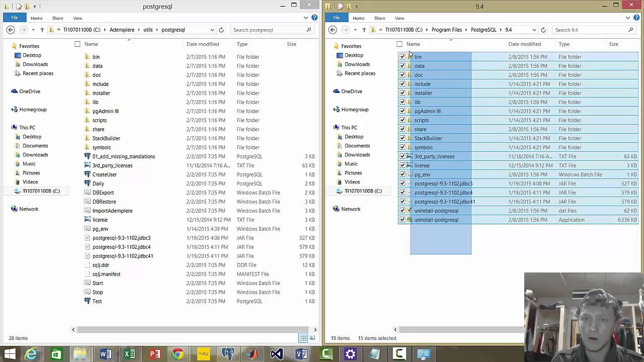
Task: Open Visio from the taskbar
Action: click(301, 354)
